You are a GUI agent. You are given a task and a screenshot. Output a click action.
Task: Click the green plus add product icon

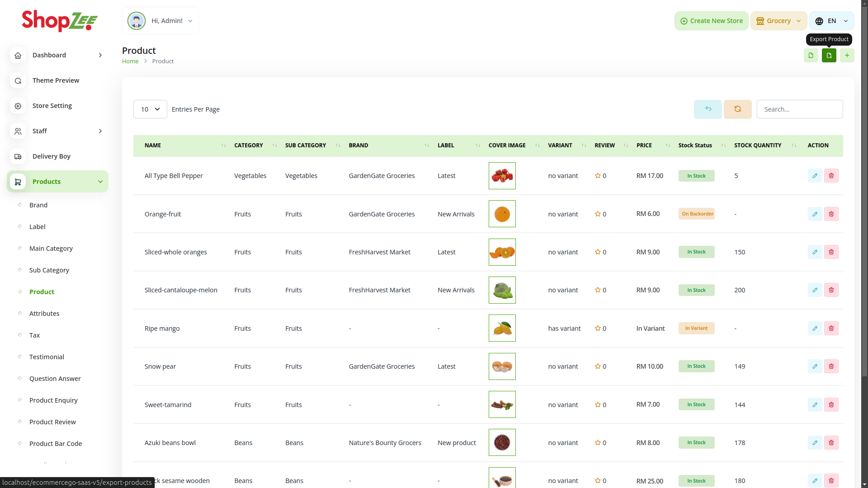tap(847, 56)
